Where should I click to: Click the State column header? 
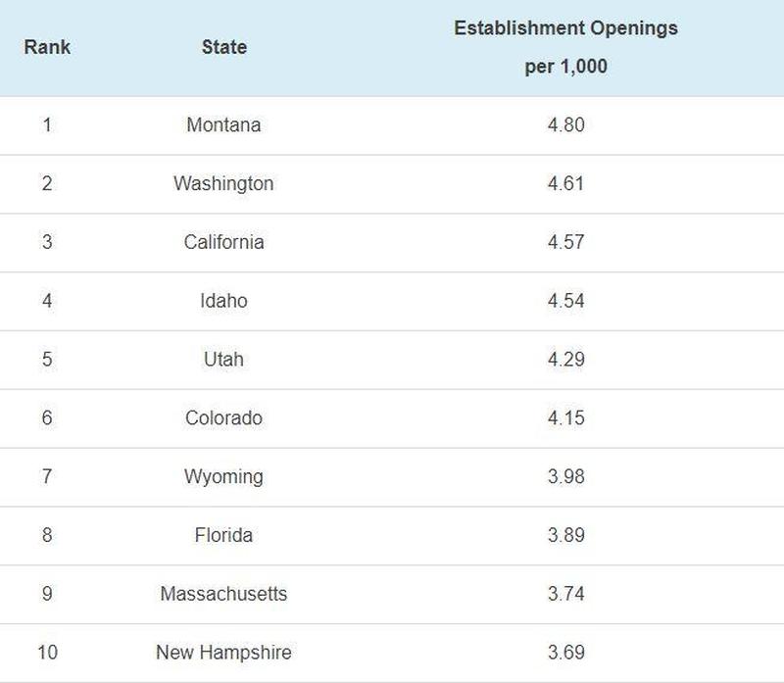coord(224,47)
